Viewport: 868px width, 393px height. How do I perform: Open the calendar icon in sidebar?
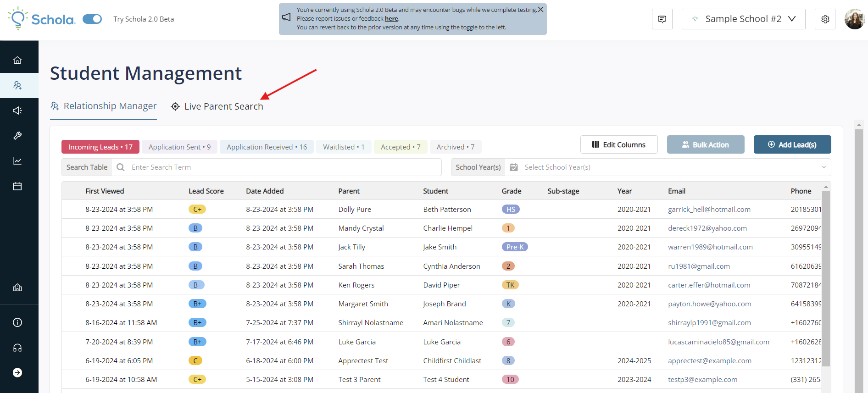pyautogui.click(x=17, y=186)
